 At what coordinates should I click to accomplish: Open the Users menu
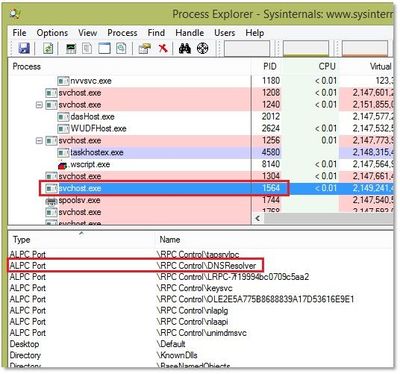(x=225, y=33)
